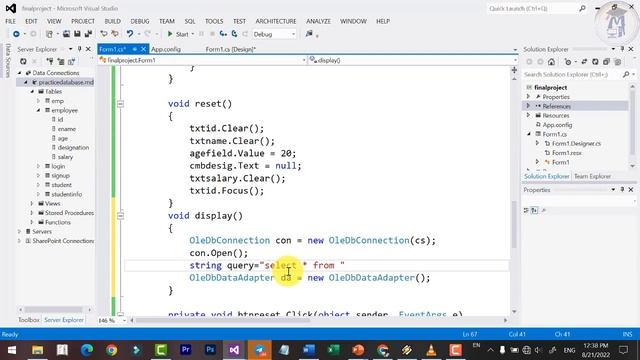The width and height of the screenshot is (640, 360).
Task: Refresh the Server Explorer tree
Action: [x=23, y=62]
